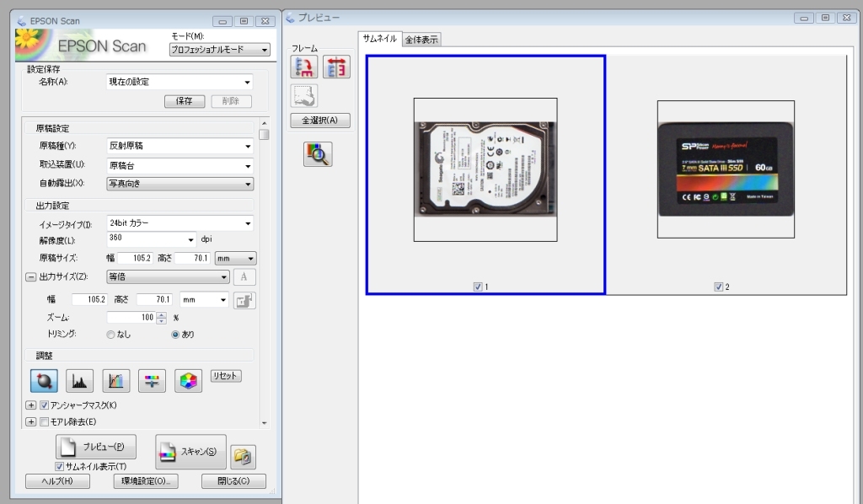This screenshot has height=504, width=863.
Task: Click the settings panel scroll up arrow
Action: pos(264,123)
